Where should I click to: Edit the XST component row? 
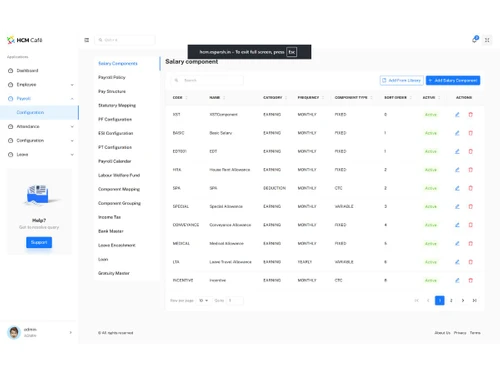point(457,115)
